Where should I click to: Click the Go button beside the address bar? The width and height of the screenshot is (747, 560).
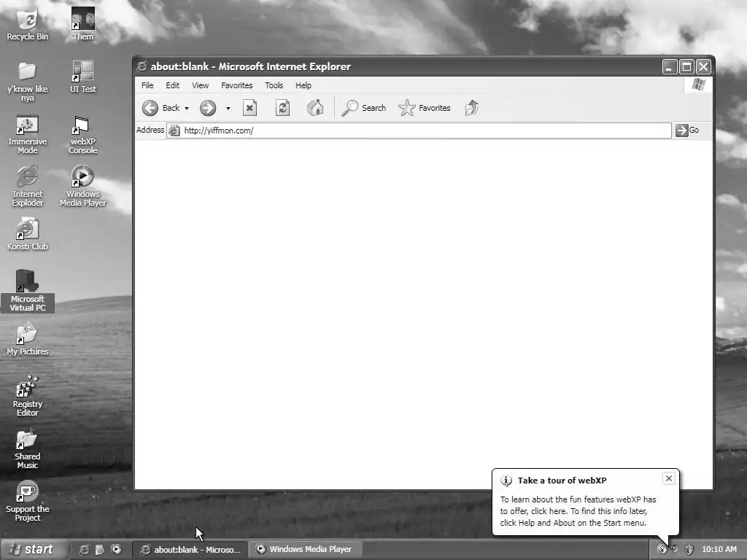pos(687,130)
